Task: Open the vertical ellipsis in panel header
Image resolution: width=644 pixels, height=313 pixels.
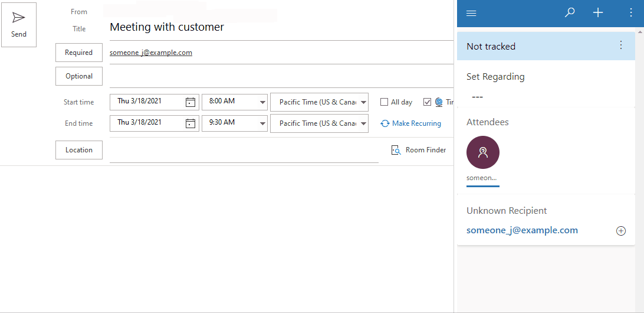Action: (x=631, y=13)
